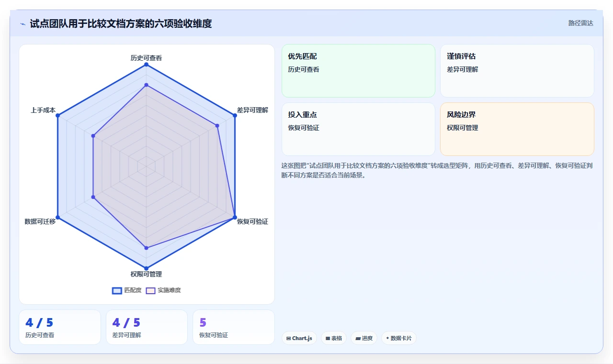Click the 差异可理解 axis label on the radar
This screenshot has width=613, height=364.
(252, 110)
